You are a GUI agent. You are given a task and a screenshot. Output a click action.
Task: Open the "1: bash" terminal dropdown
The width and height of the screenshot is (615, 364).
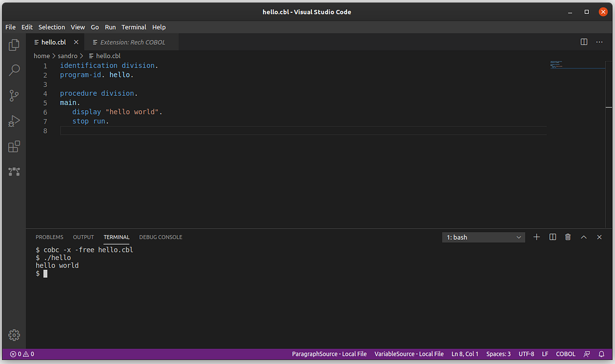point(483,237)
